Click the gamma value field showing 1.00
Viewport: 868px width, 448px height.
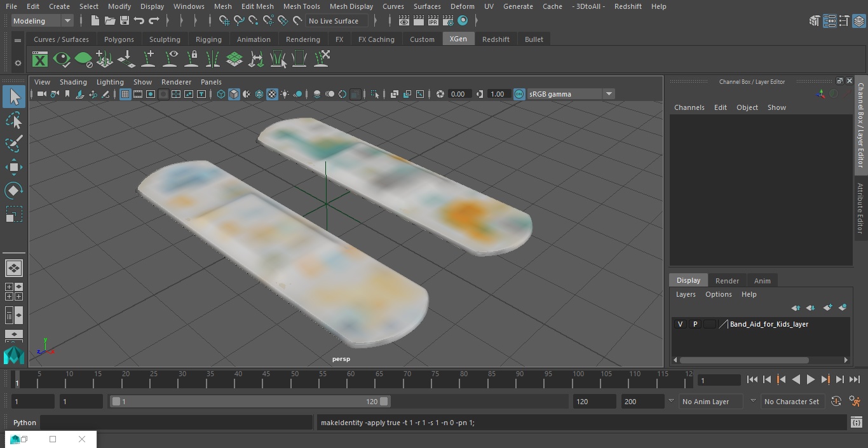pyautogui.click(x=498, y=94)
